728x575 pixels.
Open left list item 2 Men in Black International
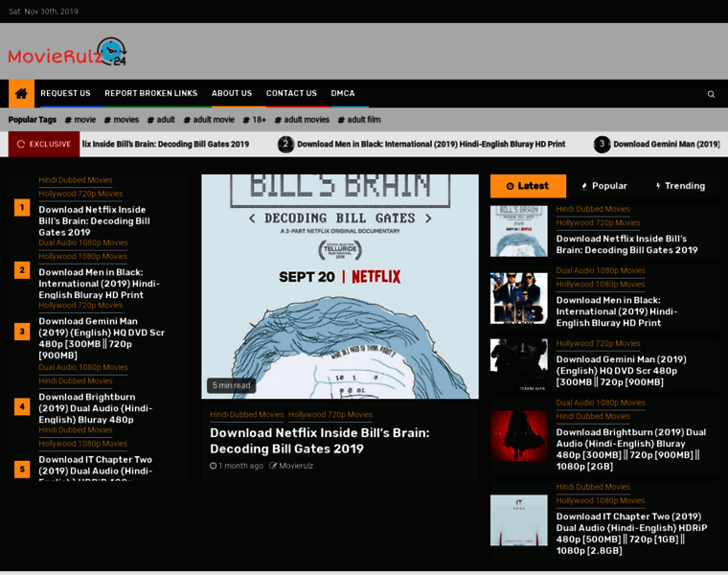point(99,284)
